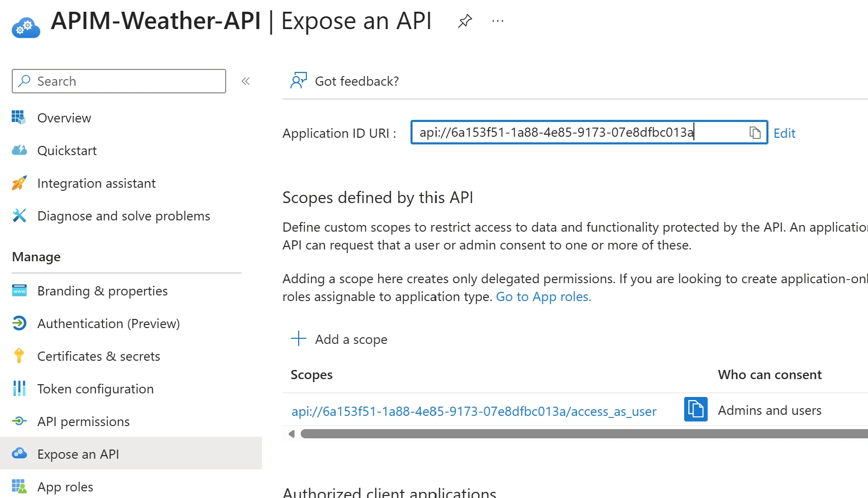Pin the Expose an API page
Screen dimensions: 868x498
coord(465,21)
